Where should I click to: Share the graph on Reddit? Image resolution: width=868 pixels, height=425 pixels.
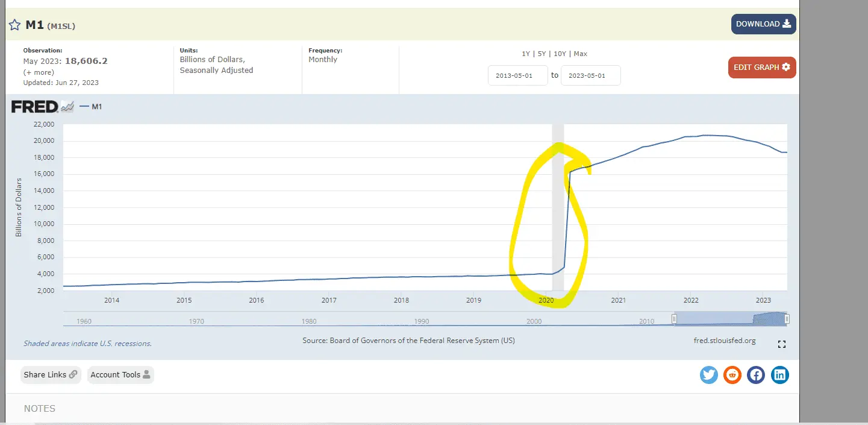[x=732, y=375]
